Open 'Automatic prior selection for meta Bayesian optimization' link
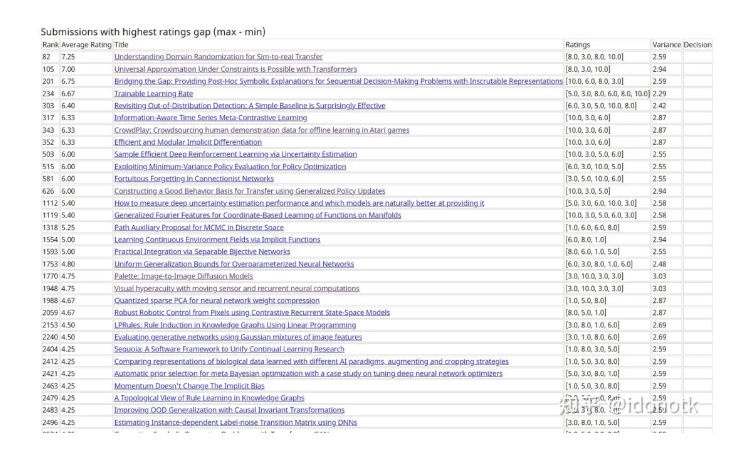 click(x=308, y=374)
